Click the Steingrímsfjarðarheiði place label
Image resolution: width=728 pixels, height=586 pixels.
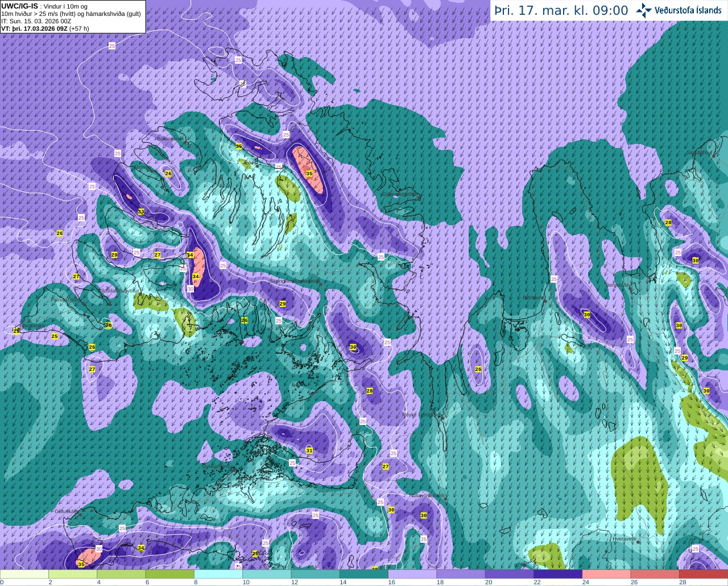point(294,281)
